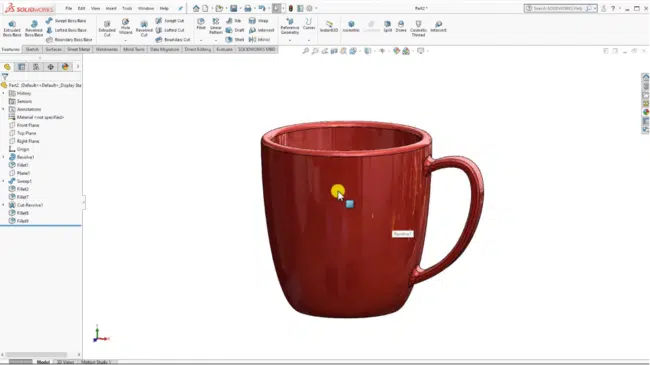Select the Extruded Boss/Base tool

tap(12, 29)
